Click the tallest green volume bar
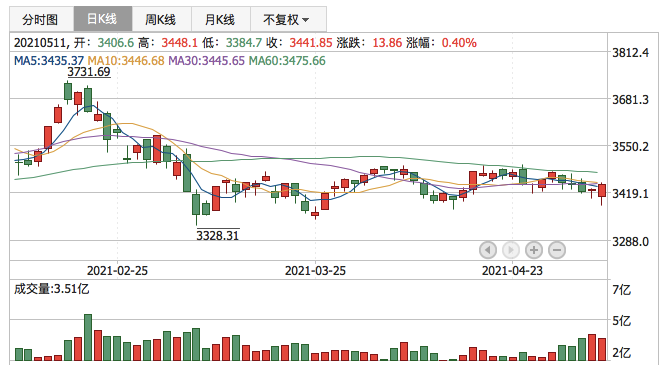667x368 pixels. coord(88,337)
